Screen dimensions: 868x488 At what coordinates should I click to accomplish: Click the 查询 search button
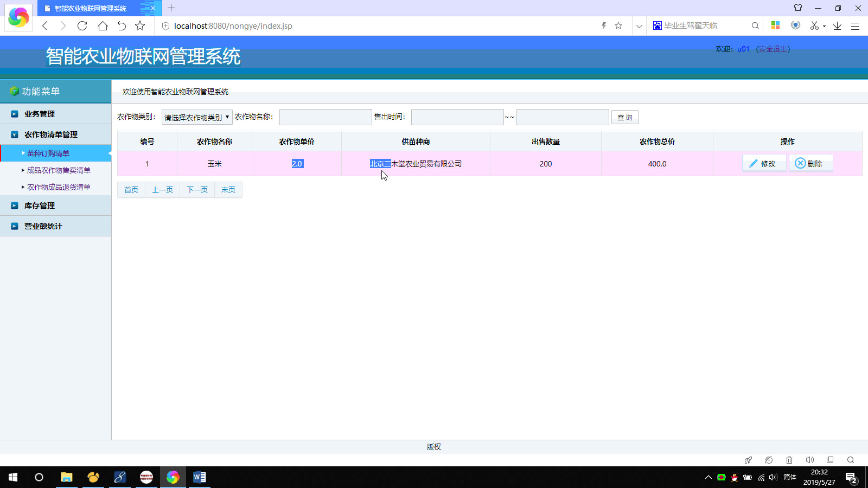[x=624, y=117]
